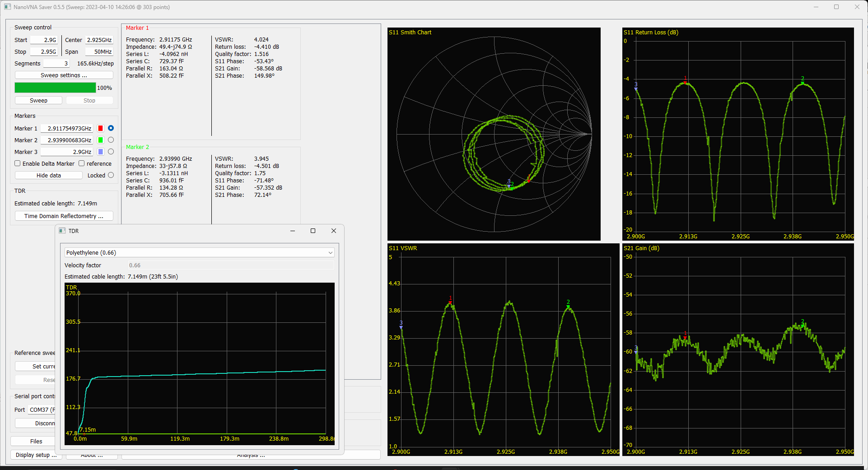Click the S11 Return Loss chart
Viewport: 868px width, 470px height.
point(738,134)
